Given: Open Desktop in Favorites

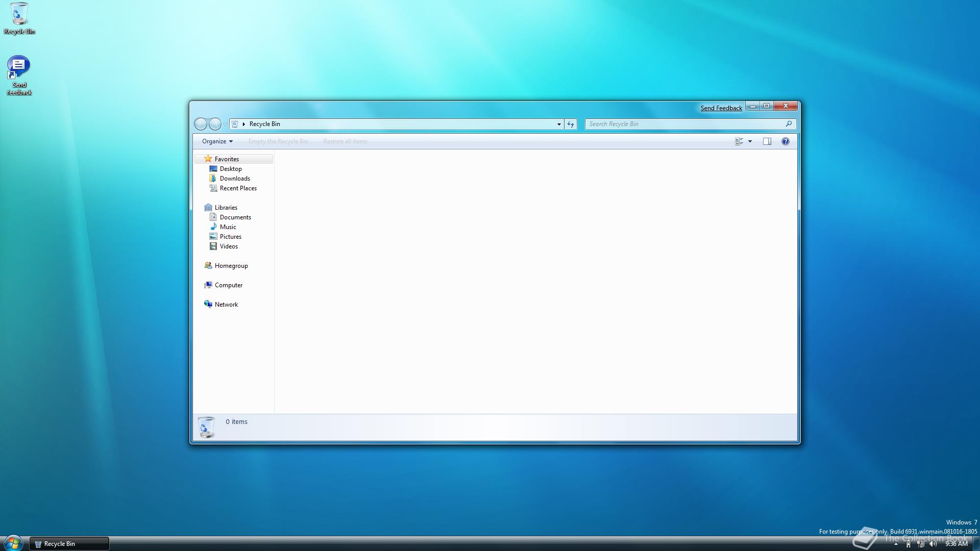Looking at the screenshot, I should pos(231,169).
